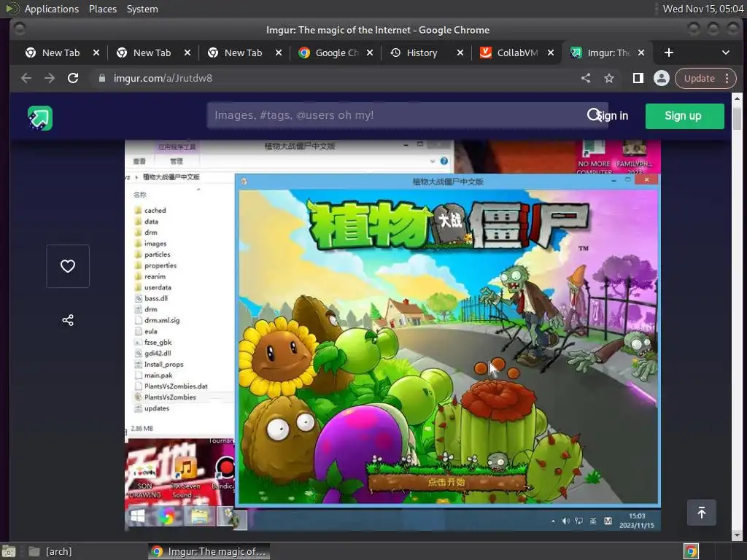The image size is (747, 560).
Task: Close the CollabVM tab
Action: (551, 52)
